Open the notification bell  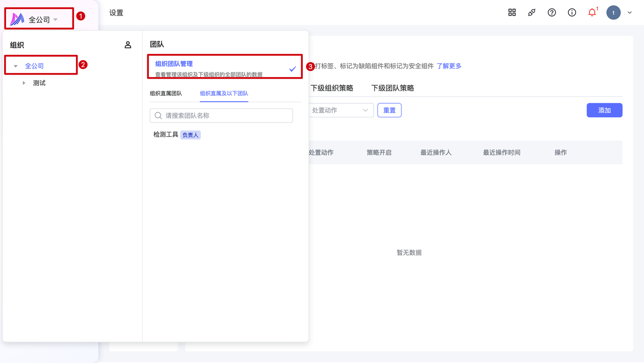592,13
